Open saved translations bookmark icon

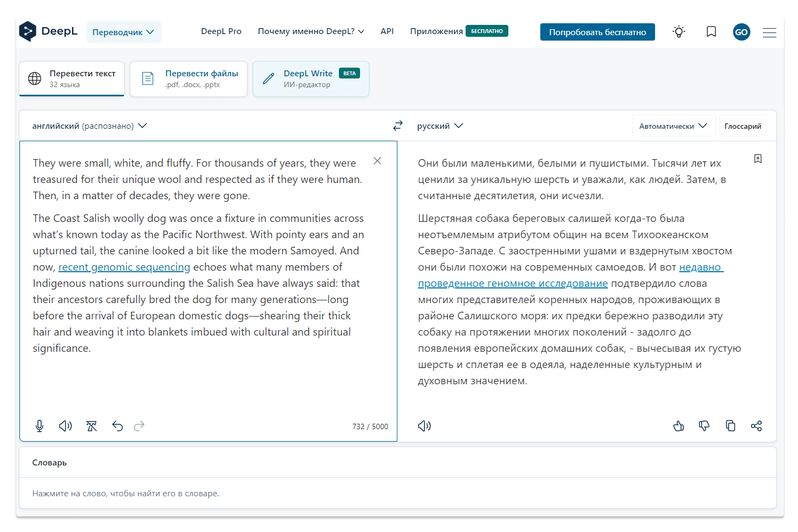click(x=711, y=31)
